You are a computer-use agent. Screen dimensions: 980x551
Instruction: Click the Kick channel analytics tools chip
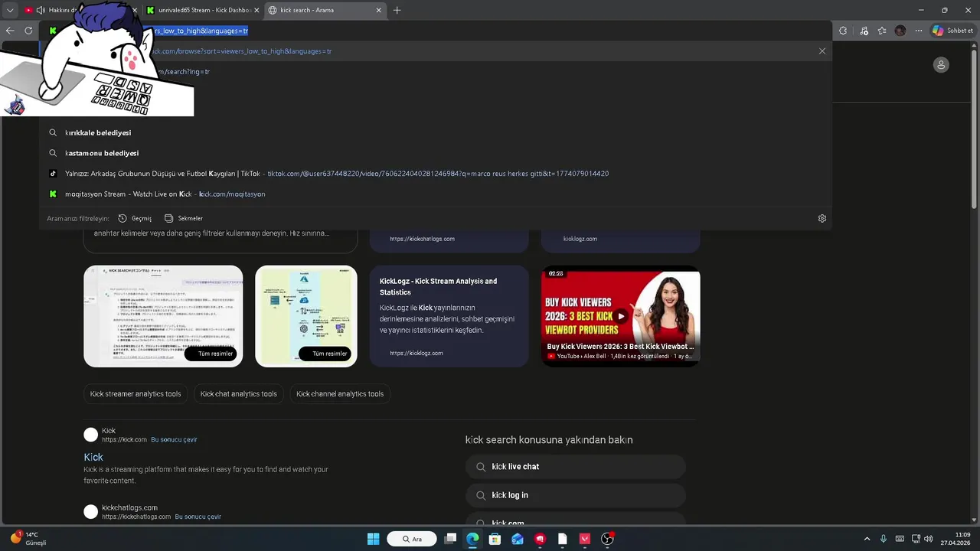pos(340,394)
